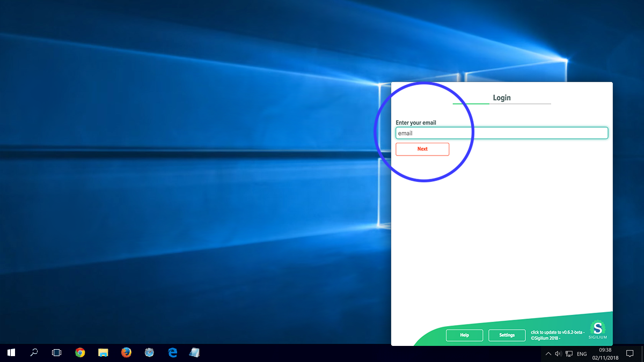Open the clock showing 09:38
The image size is (644, 362).
tap(605, 353)
